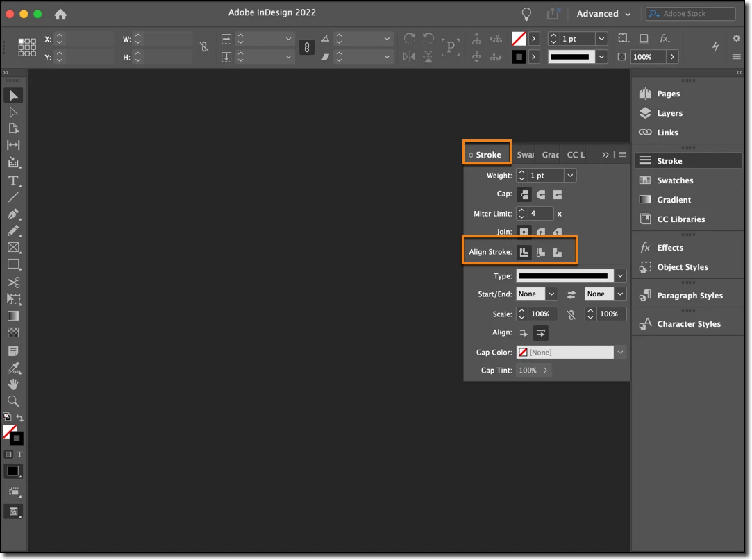
Task: Open the End arrowhead dropdown
Action: 620,294
